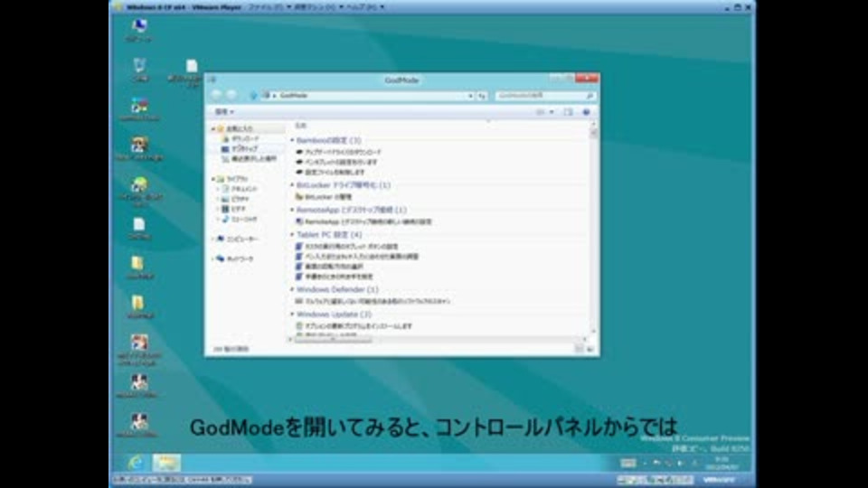
Task: Collapse the Tablet PC settings group
Action: point(292,235)
